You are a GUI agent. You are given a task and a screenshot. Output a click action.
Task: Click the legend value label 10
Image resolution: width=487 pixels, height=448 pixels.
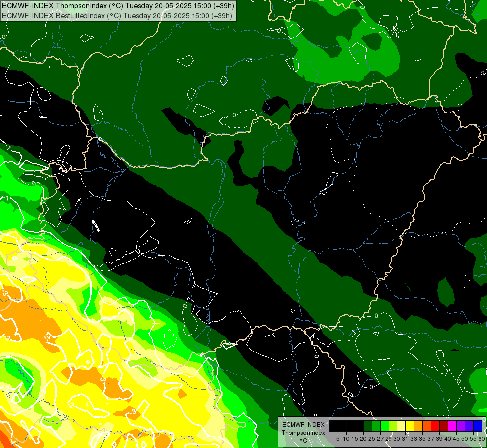click(346, 439)
